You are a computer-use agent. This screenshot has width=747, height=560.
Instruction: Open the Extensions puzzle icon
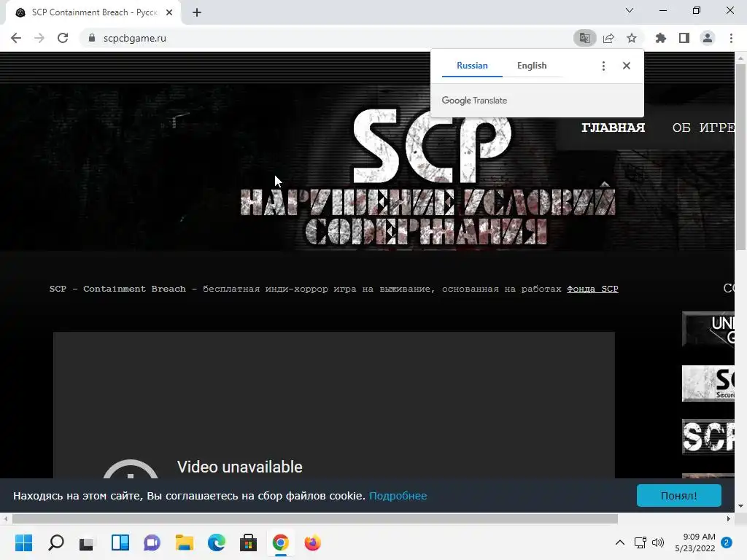point(661,38)
